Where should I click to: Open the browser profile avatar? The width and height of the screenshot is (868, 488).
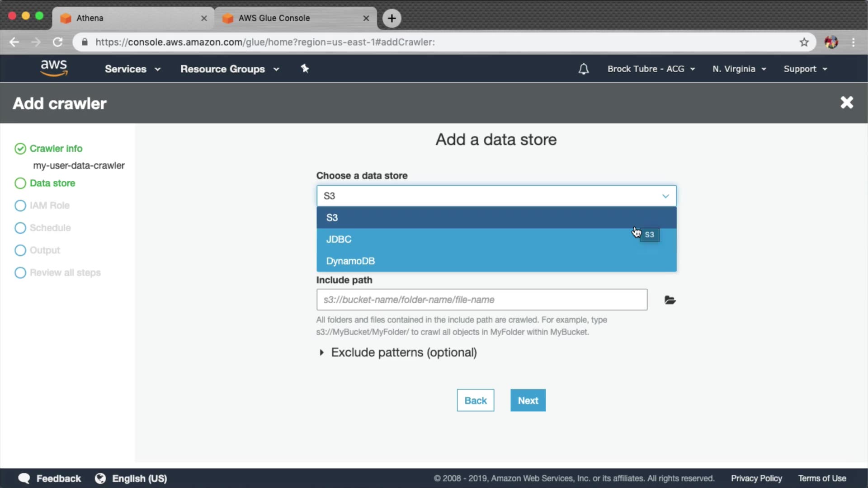click(831, 42)
